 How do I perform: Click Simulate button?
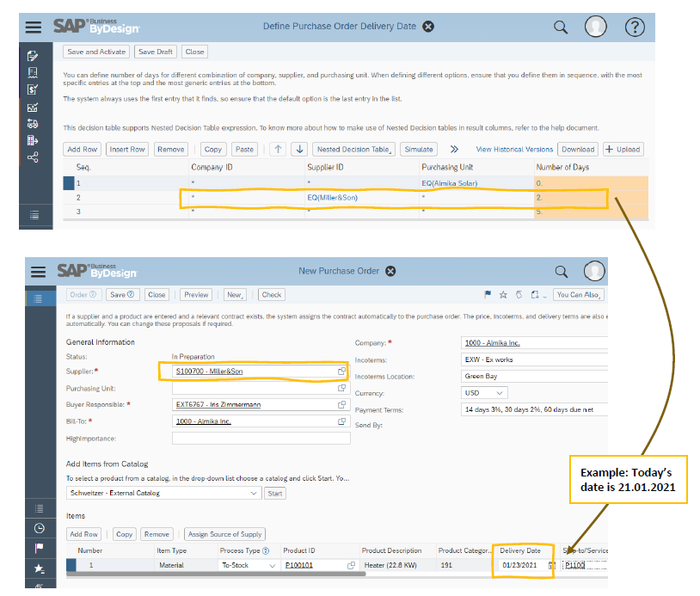point(419,149)
